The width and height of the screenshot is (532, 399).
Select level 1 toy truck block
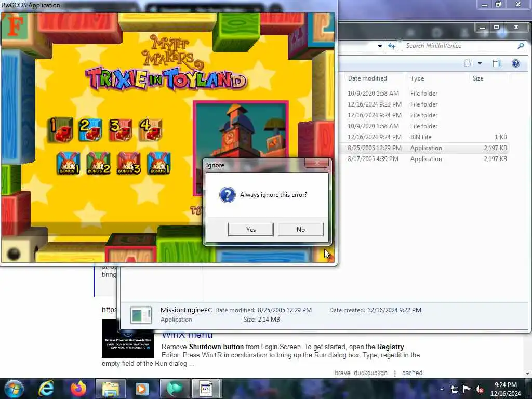point(60,130)
